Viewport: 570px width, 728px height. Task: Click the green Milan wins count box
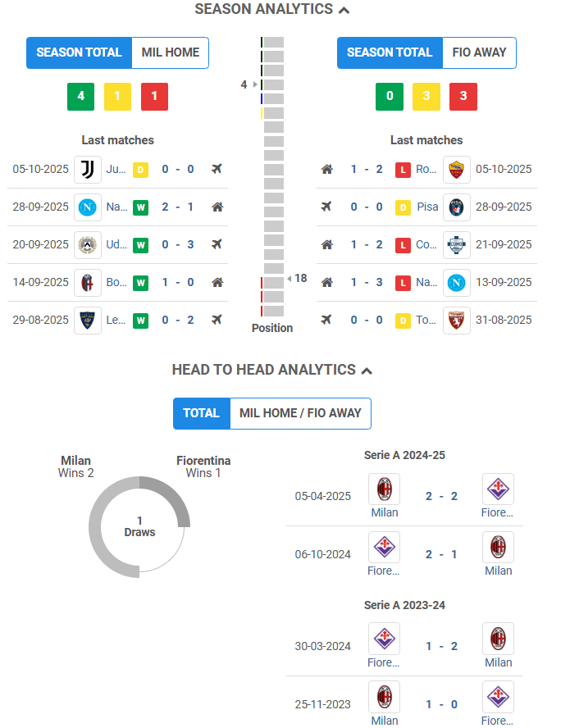click(x=80, y=97)
